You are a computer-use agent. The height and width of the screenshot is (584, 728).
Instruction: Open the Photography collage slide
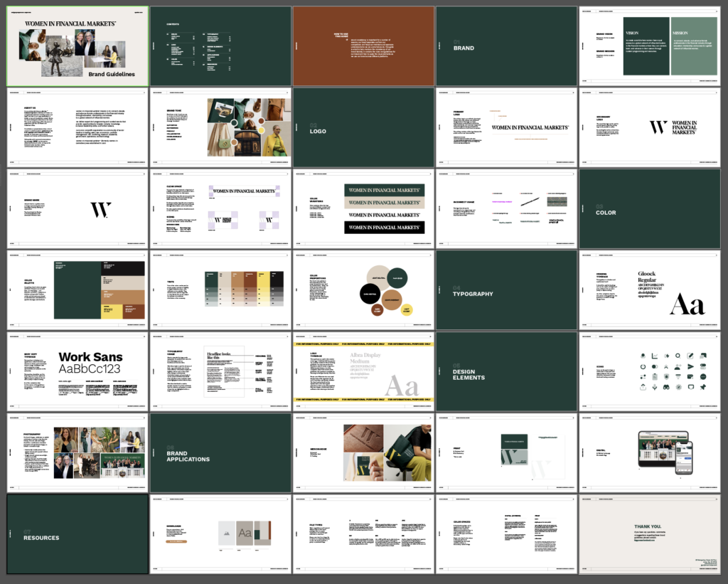click(77, 452)
